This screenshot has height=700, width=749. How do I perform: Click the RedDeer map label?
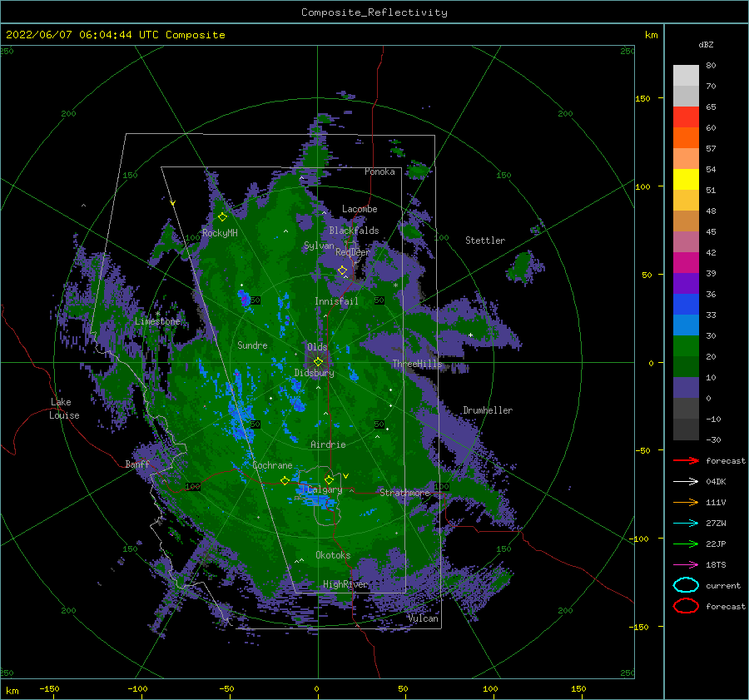point(353,252)
